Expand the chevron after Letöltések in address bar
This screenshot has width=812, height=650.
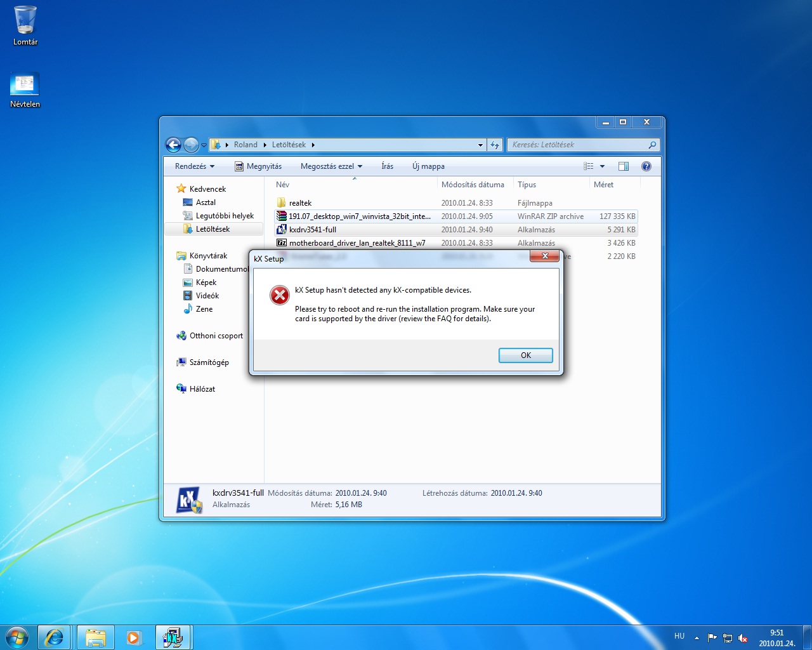pyautogui.click(x=313, y=145)
